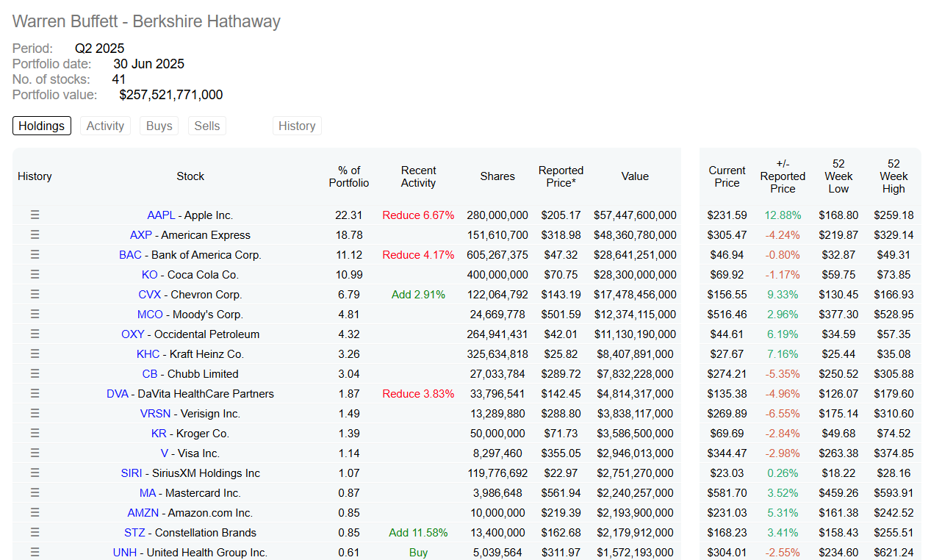
Task: Select the Holdings tab
Action: [x=42, y=126]
